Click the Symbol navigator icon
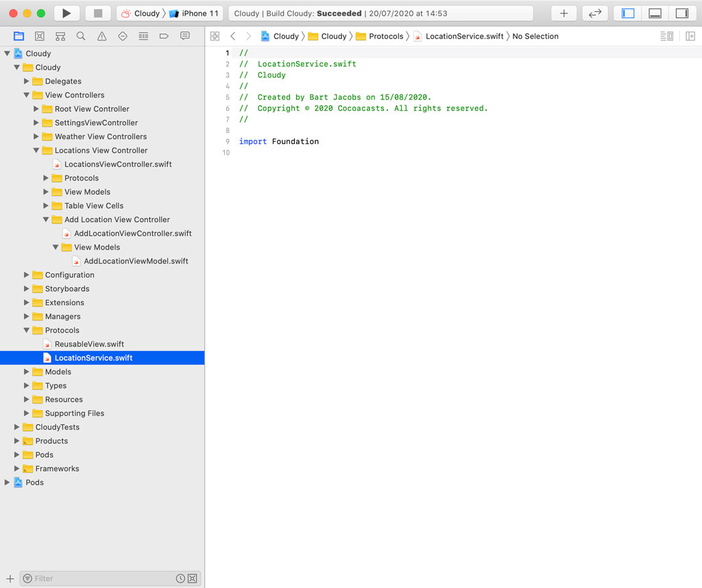The width and height of the screenshot is (702, 588). [60, 36]
